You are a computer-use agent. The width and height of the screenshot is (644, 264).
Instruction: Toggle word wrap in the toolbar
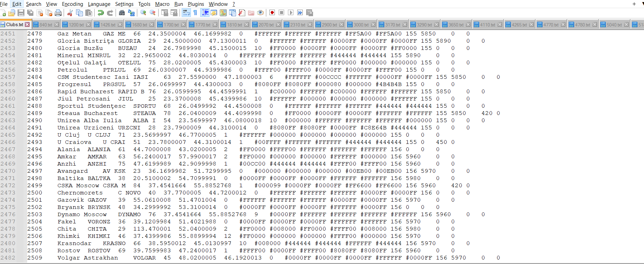[186, 13]
